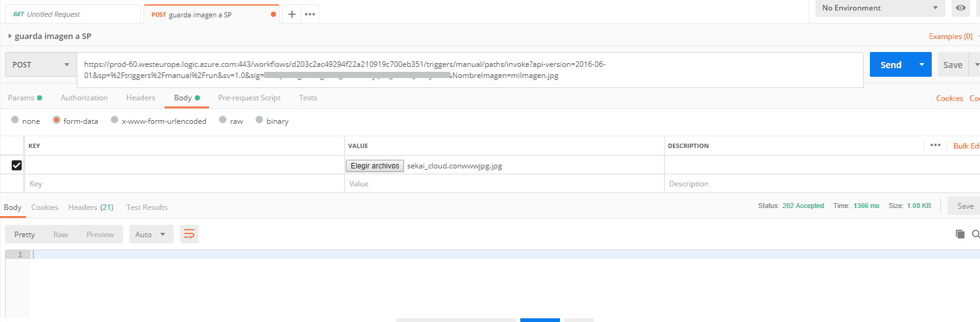Click the Description field in second row
This screenshot has height=322, width=980.
pos(822,183)
